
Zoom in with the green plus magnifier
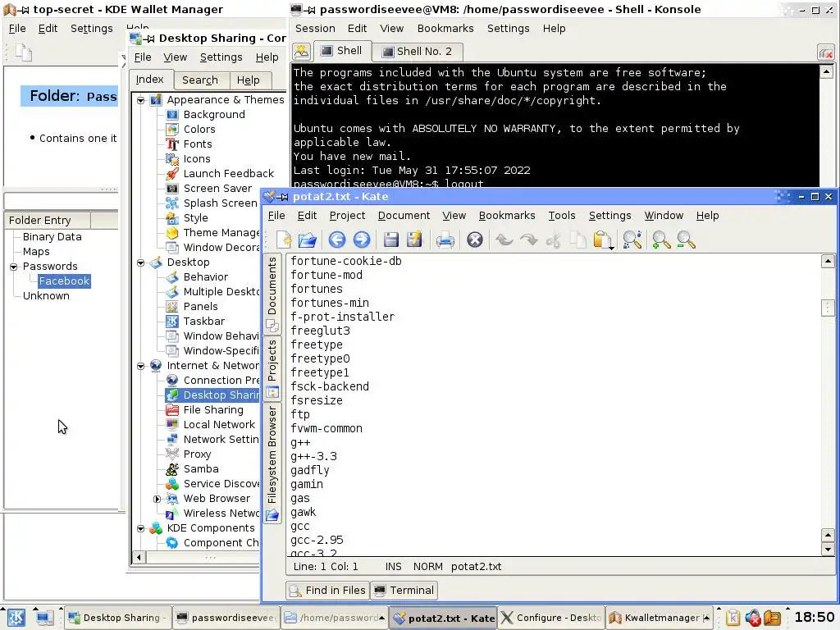click(662, 240)
